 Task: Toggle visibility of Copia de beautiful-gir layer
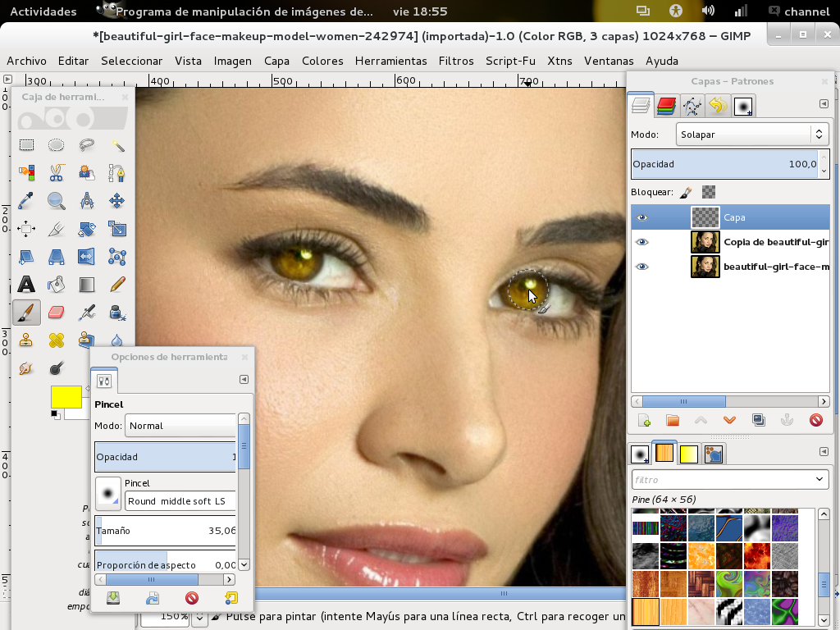pos(642,241)
